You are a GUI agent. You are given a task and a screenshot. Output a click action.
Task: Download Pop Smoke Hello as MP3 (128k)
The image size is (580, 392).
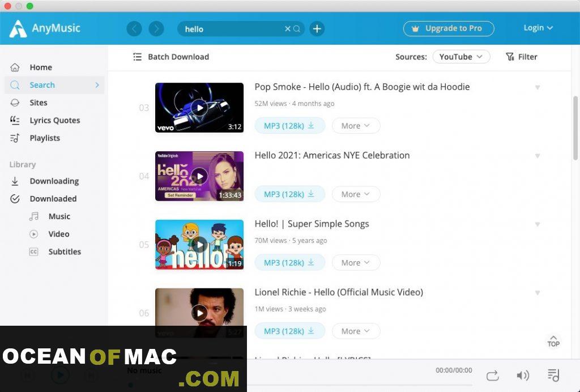click(x=289, y=126)
